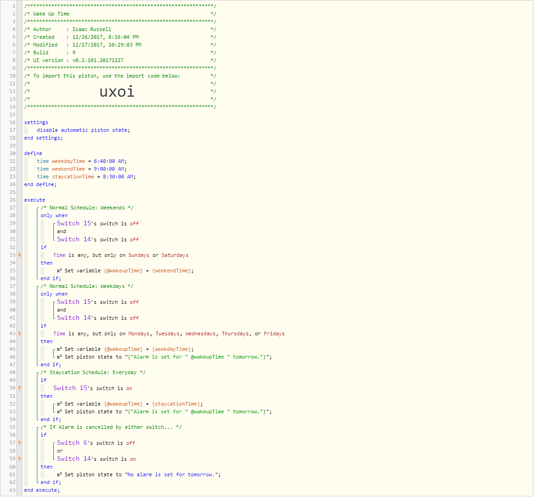Click the lightning icon beside line 57

20,443
